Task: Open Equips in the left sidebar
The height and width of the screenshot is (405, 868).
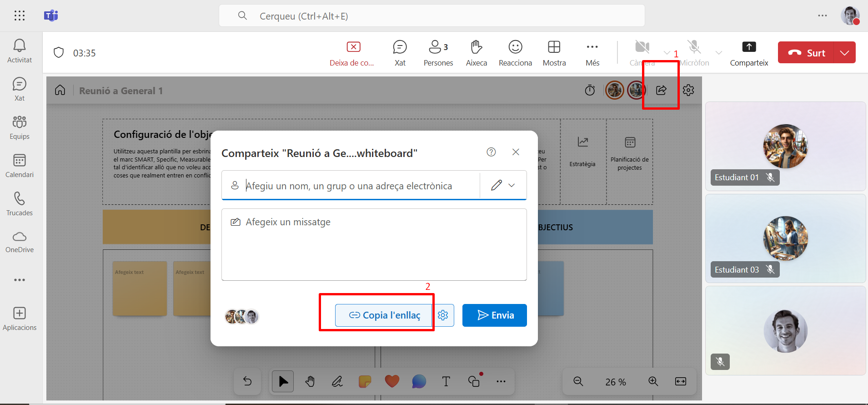Action: tap(20, 127)
